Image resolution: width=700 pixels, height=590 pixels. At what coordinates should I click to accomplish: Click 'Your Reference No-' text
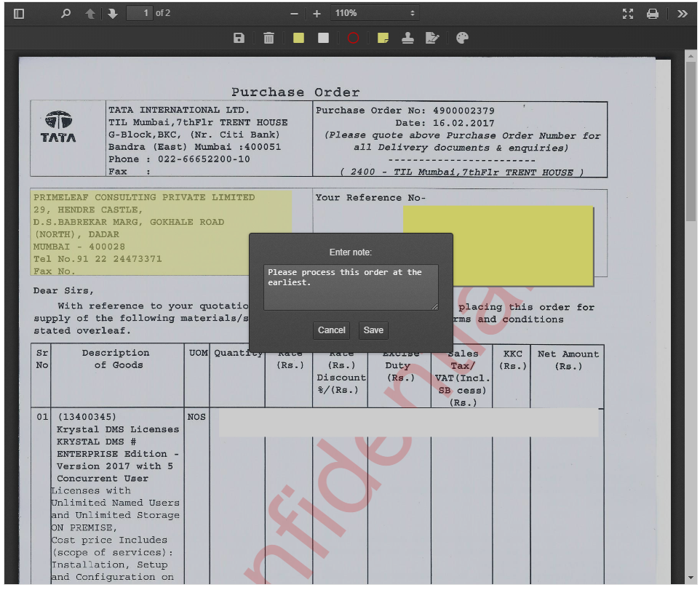(x=370, y=198)
